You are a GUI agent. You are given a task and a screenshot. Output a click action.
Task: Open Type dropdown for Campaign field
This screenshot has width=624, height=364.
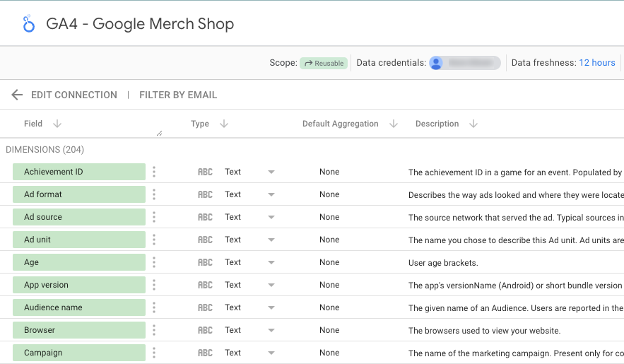tap(271, 353)
